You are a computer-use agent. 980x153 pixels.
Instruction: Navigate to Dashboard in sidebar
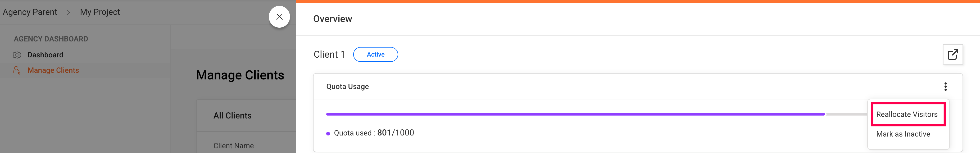tap(45, 55)
